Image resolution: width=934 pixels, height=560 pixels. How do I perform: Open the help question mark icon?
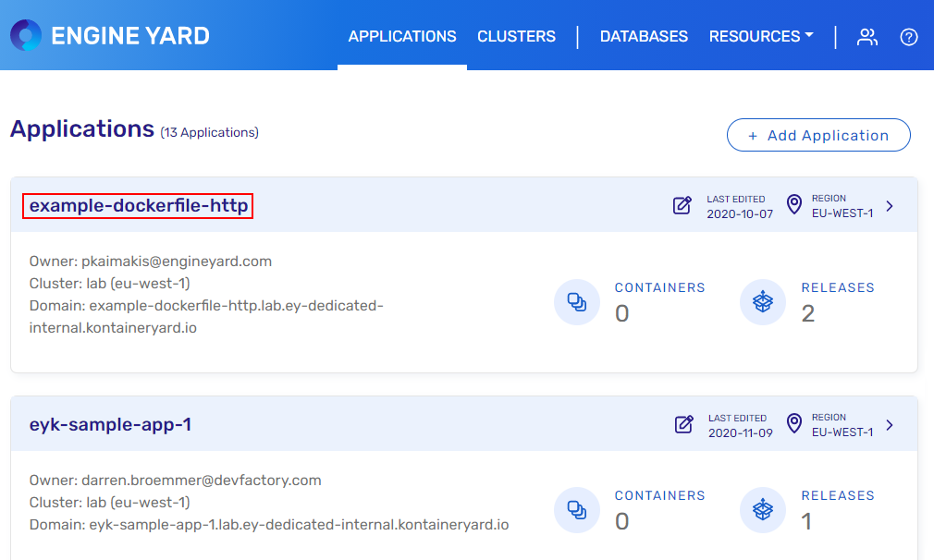tap(909, 37)
